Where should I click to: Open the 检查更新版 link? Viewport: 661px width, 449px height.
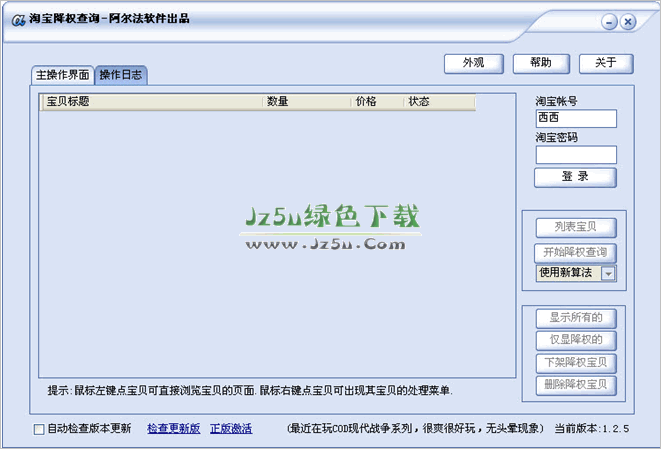click(x=174, y=429)
